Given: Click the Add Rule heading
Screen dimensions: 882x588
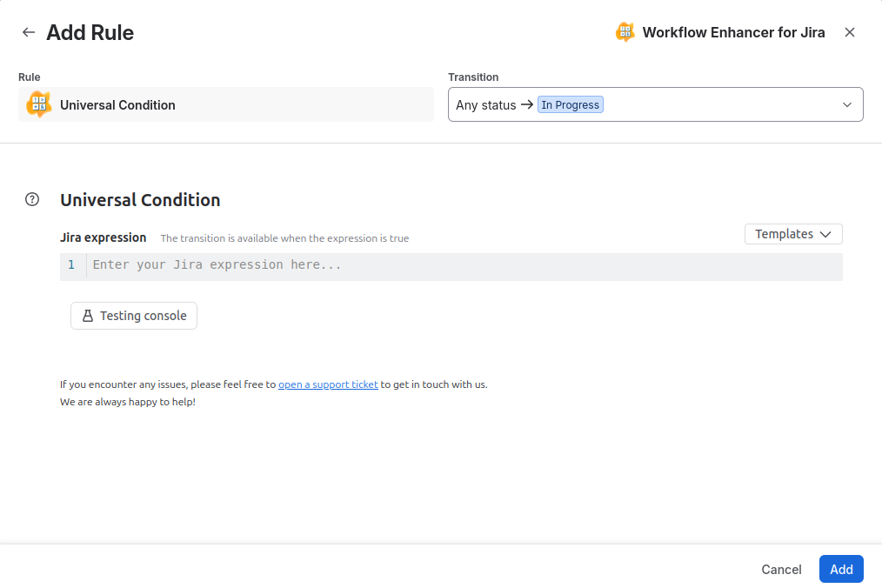Looking at the screenshot, I should 90,33.
